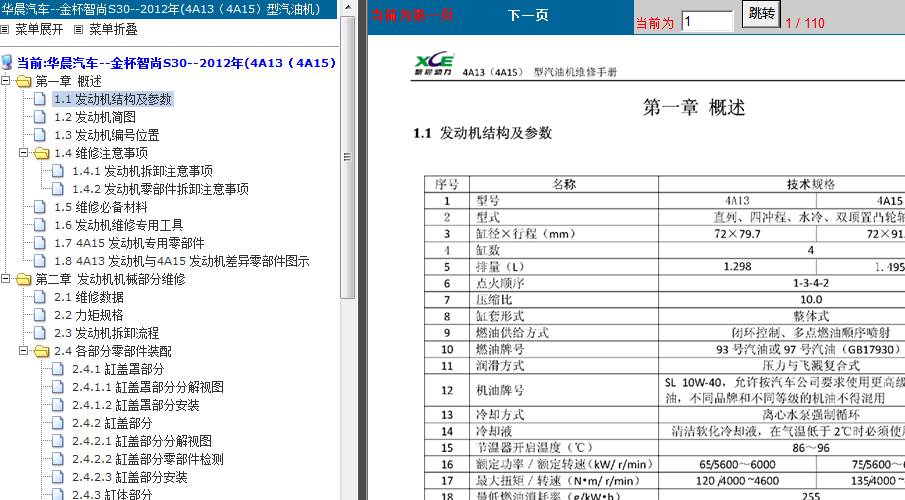Click the sidebar scrollbar up arrow
This screenshot has width=905, height=500.
point(347,8)
